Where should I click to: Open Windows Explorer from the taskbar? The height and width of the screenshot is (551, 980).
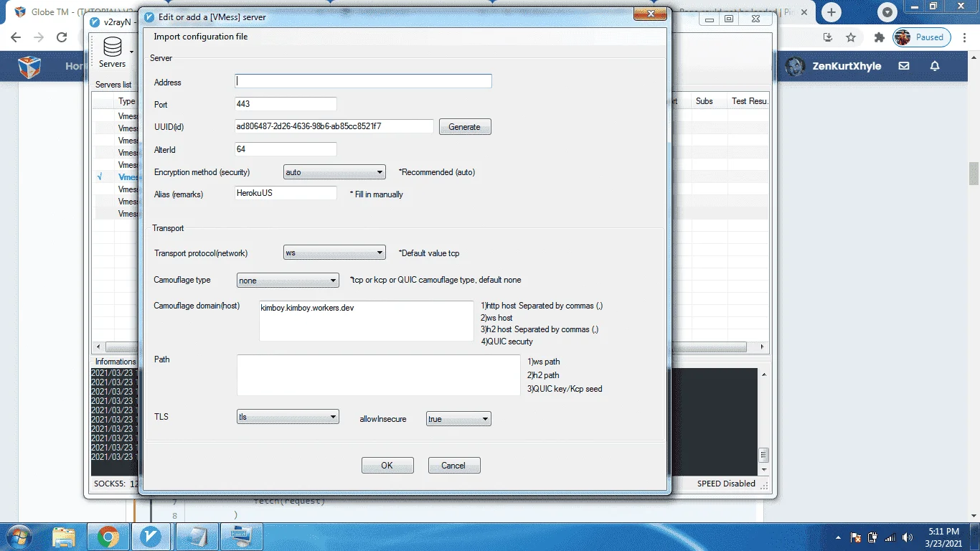pyautogui.click(x=64, y=537)
